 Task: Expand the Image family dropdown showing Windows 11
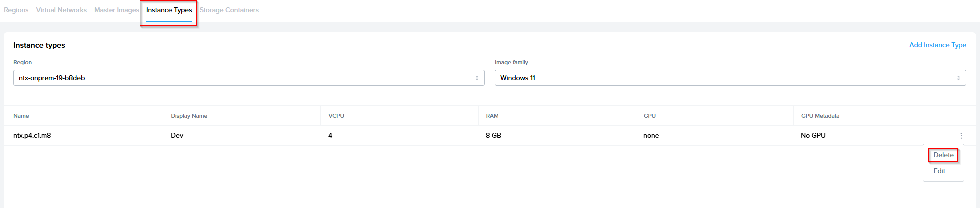pyautogui.click(x=729, y=78)
